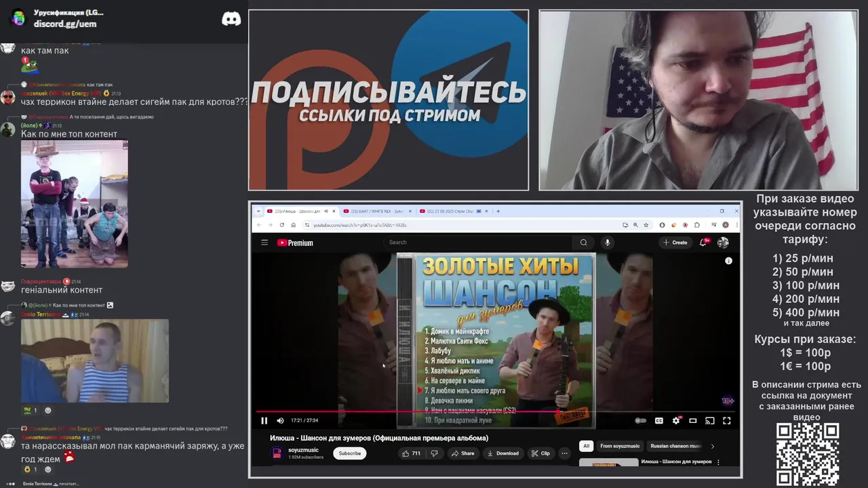868x488 pixels.
Task: Click the YouTube search magnifier button
Action: click(x=583, y=242)
